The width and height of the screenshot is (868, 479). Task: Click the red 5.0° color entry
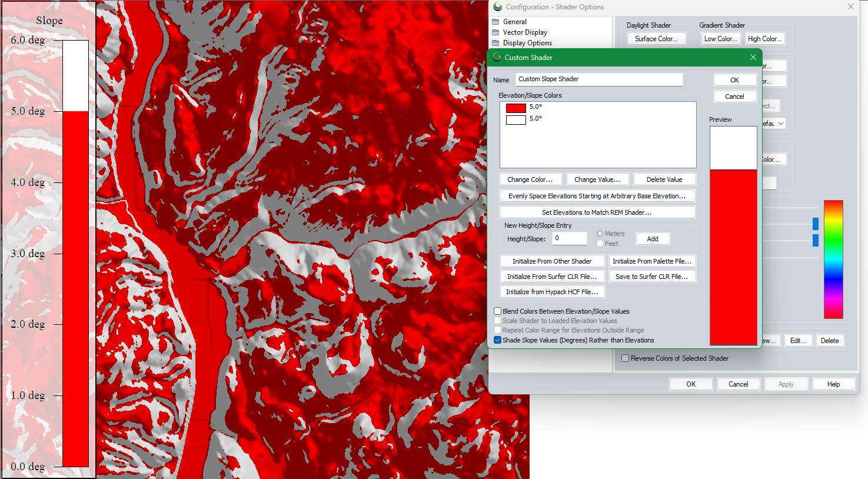coord(516,108)
